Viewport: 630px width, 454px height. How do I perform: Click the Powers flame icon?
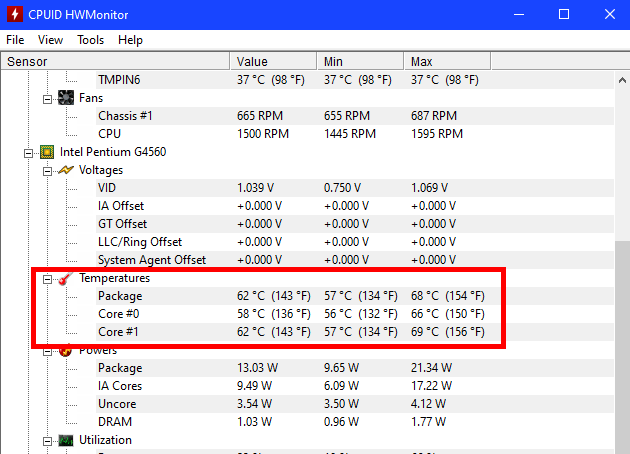coord(65,351)
